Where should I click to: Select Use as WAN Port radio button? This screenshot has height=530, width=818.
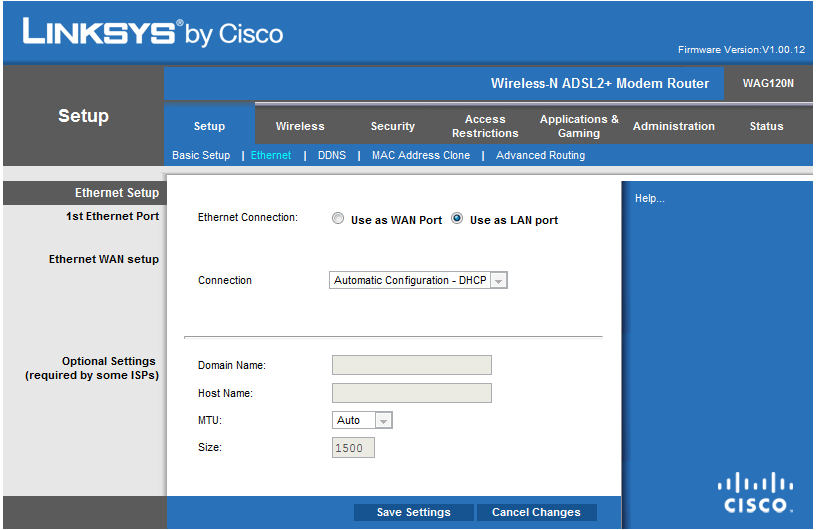(338, 219)
